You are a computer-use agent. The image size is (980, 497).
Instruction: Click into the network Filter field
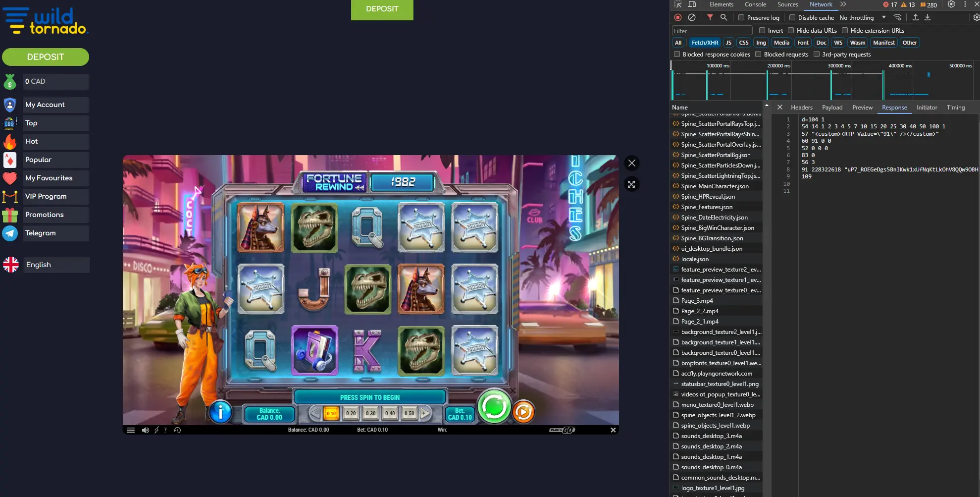click(712, 31)
